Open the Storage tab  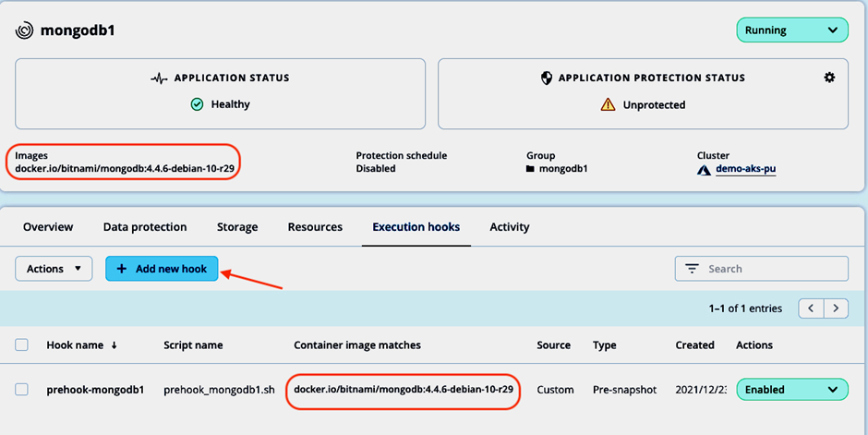237,227
